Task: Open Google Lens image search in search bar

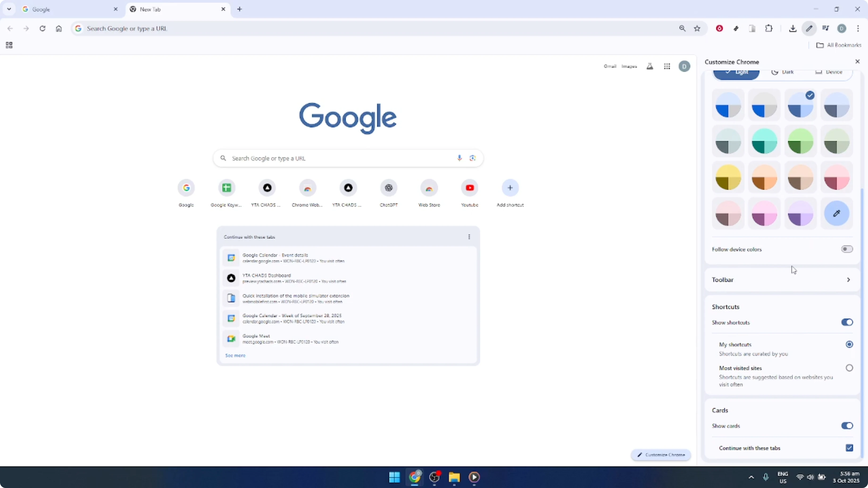Action: (x=473, y=158)
